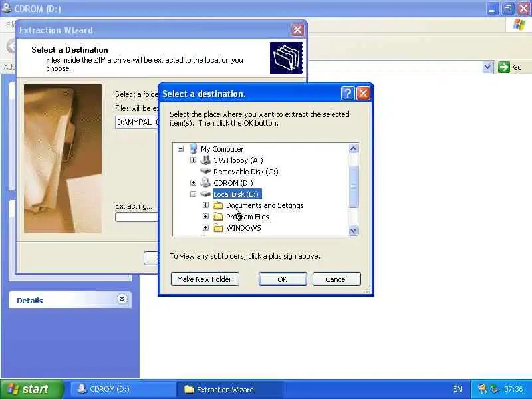
Task: Select the highlighted Local Disk (E:) label
Action: tap(237, 194)
